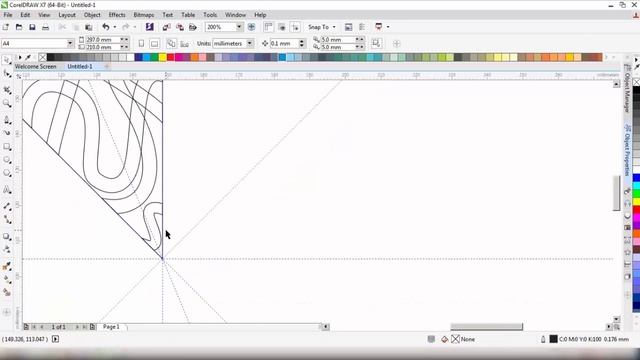Select the Parallel Dimension tool in the toolbox

tap(7, 207)
